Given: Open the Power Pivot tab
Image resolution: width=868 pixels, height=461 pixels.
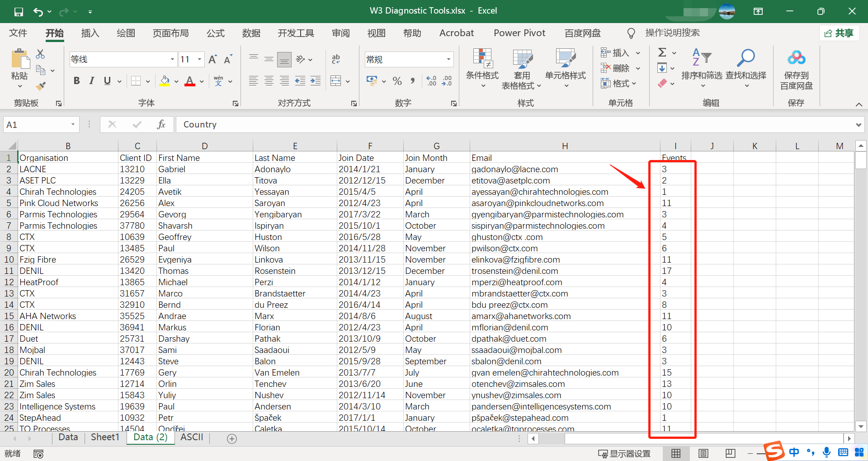Looking at the screenshot, I should tap(519, 33).
